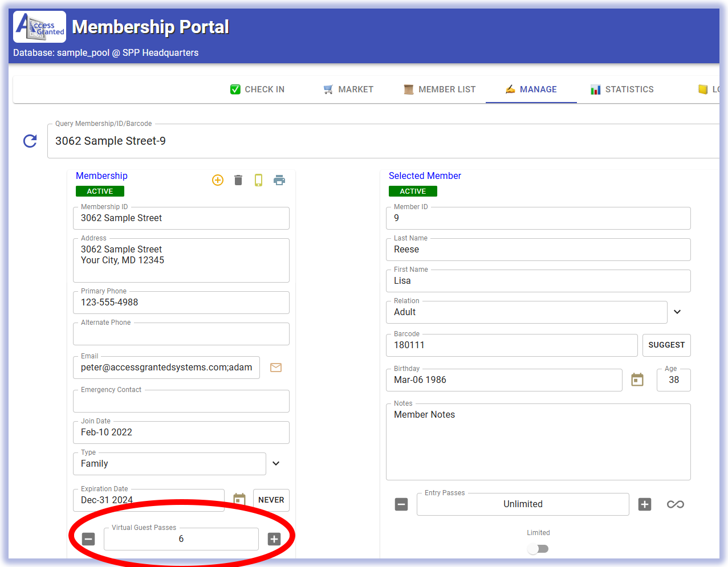Open the STATISTICS tab

point(622,89)
